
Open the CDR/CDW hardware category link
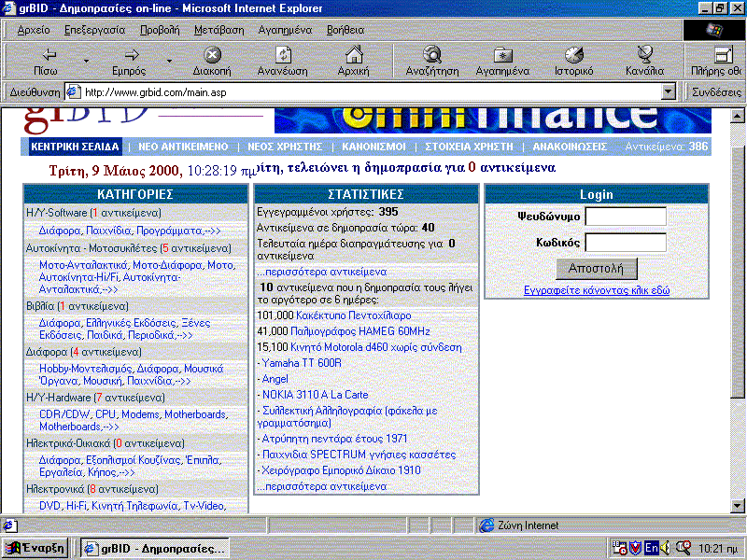(64, 414)
